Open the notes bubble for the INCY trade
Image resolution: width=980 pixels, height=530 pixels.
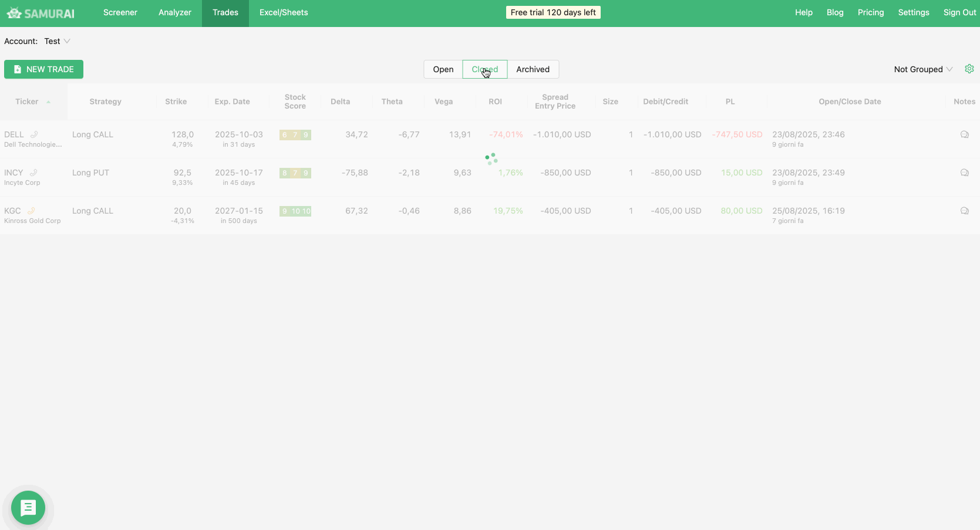965,173
